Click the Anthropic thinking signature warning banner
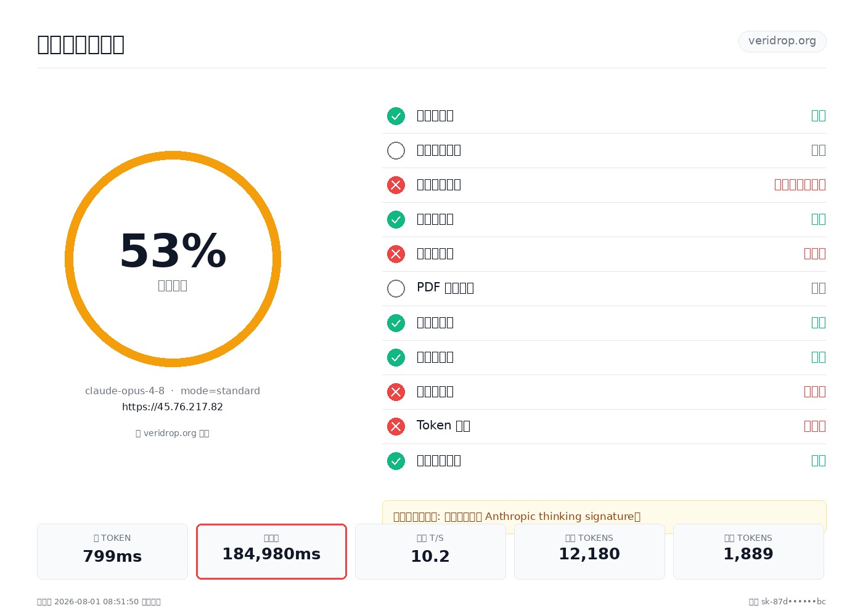Viewport: 863px width, 616px height. pos(604,516)
